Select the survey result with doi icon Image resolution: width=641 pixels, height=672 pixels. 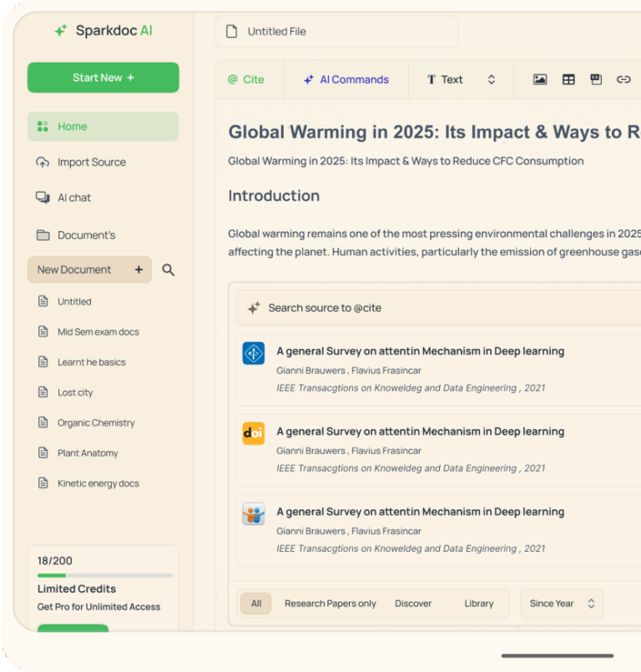pos(438,450)
